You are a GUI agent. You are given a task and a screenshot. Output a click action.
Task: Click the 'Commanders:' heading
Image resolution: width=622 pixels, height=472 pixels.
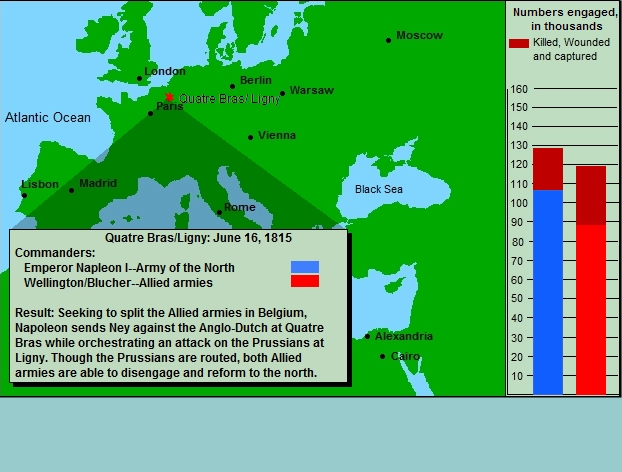[55, 253]
